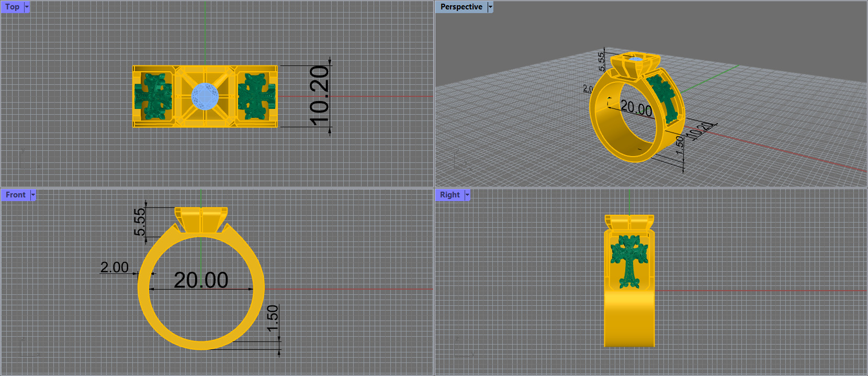
Task: Click the Right viewport title label
Action: click(449, 195)
